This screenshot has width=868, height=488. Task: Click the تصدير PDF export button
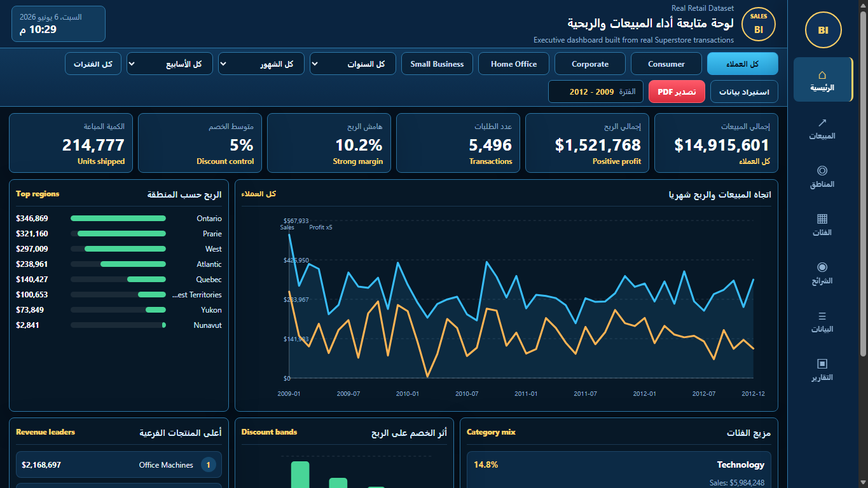pos(677,91)
